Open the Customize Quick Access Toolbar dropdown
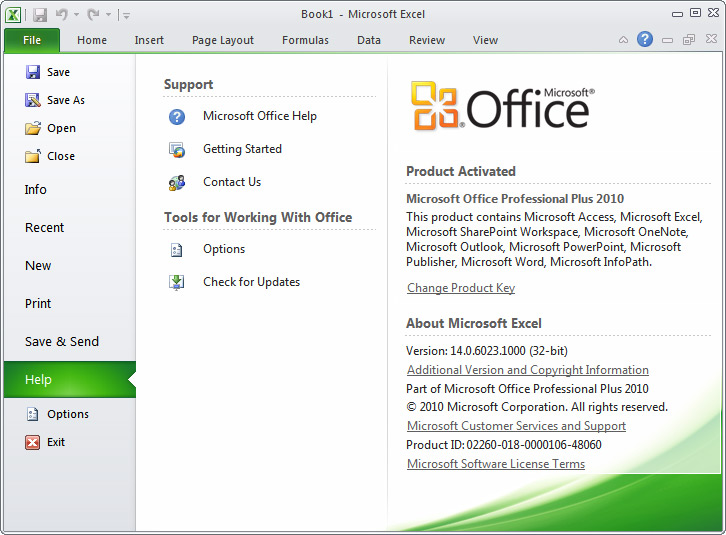Image resolution: width=726 pixels, height=535 pixels. pyautogui.click(x=126, y=15)
